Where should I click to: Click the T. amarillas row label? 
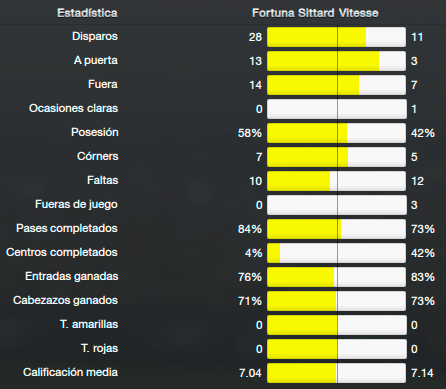tap(89, 324)
